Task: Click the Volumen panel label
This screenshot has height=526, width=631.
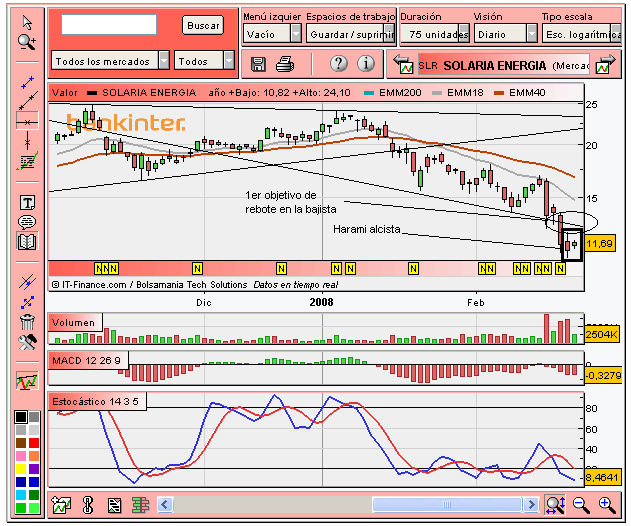Action: pyautogui.click(x=74, y=323)
